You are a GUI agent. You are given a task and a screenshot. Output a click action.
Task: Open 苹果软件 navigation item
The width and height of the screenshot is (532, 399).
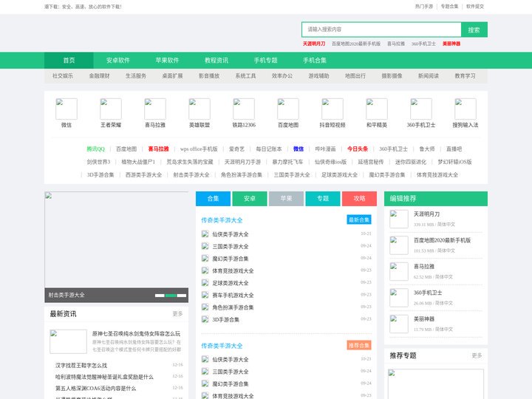pyautogui.click(x=167, y=61)
